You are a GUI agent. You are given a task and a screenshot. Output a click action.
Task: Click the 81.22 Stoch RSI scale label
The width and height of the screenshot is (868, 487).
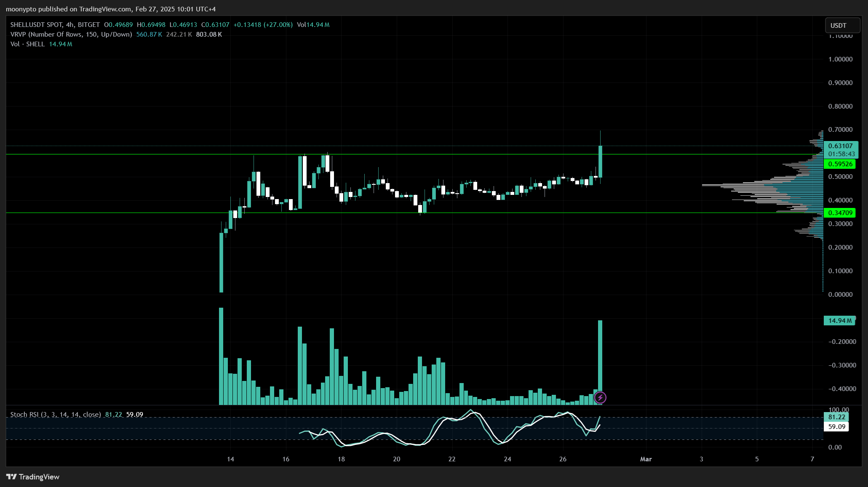[836, 417]
